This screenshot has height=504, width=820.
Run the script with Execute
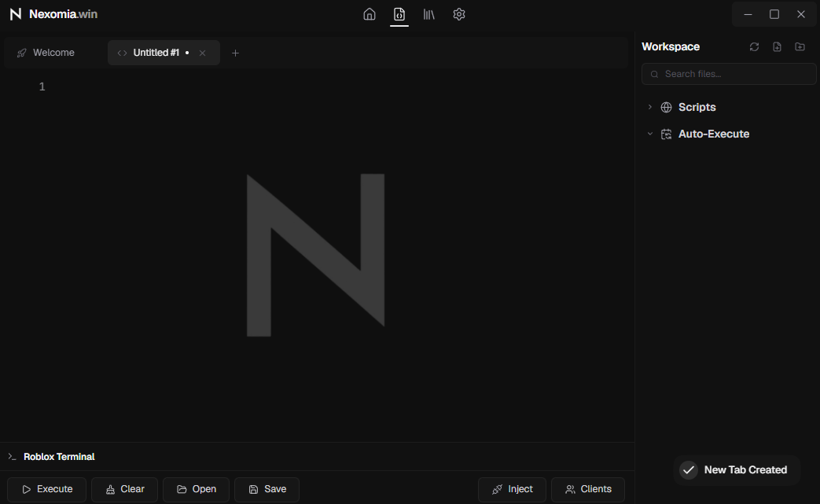point(47,489)
